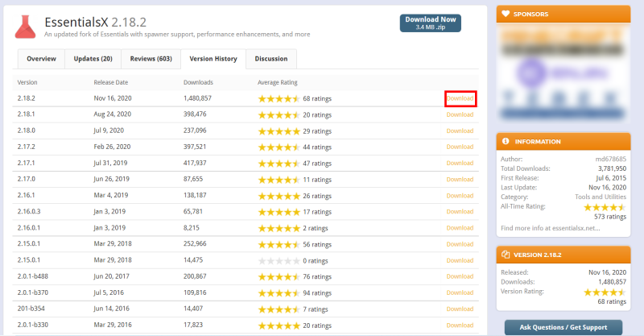This screenshot has width=644, height=336.
Task: Click star rating of version 2.16.1 row
Action: (x=279, y=196)
